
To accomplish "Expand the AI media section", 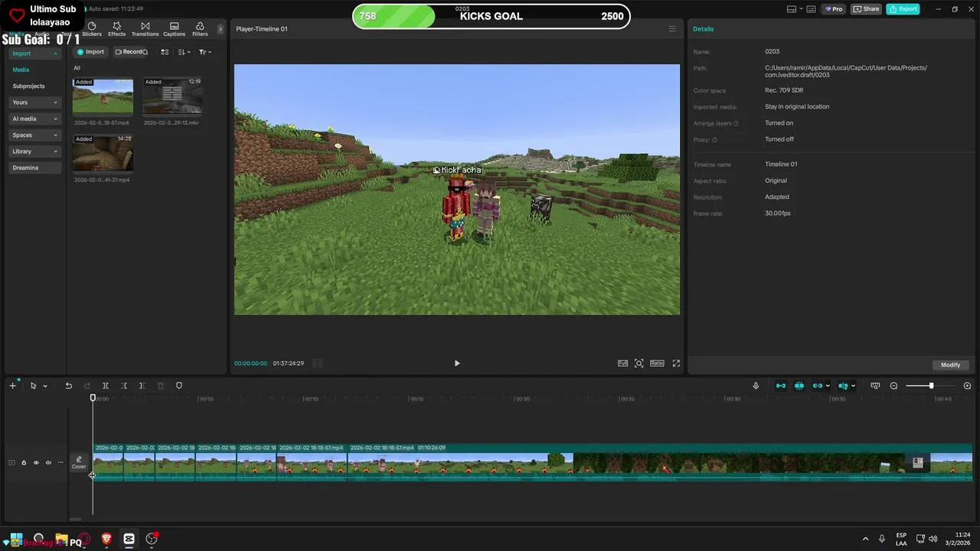I will coord(34,119).
